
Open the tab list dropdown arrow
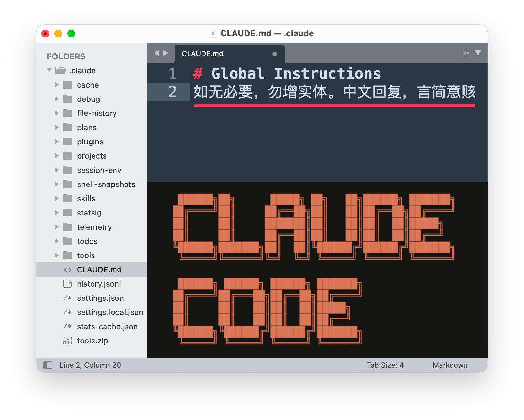click(478, 53)
